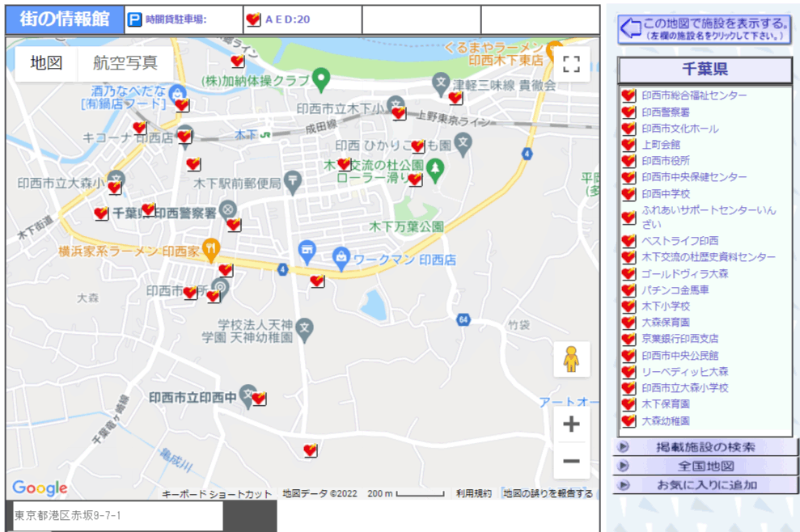The image size is (800, 532).
Task: Click 印西中学校 list entry
Action: tap(665, 194)
